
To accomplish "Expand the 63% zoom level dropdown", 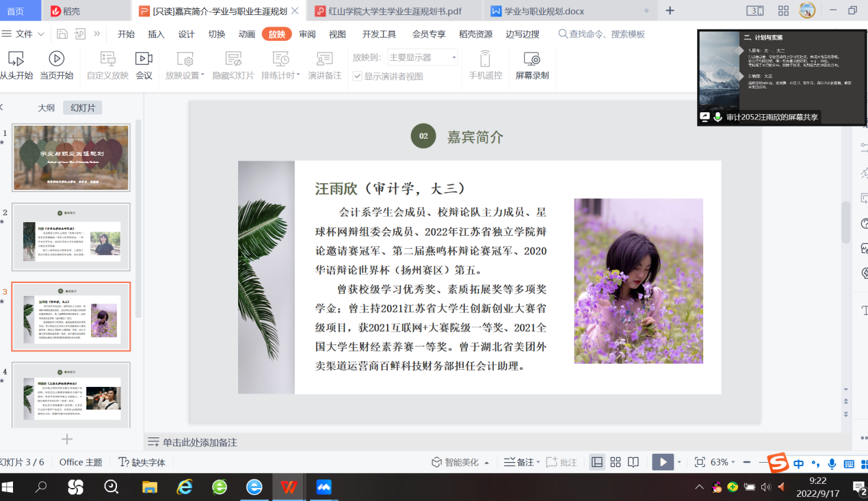I will click(733, 463).
